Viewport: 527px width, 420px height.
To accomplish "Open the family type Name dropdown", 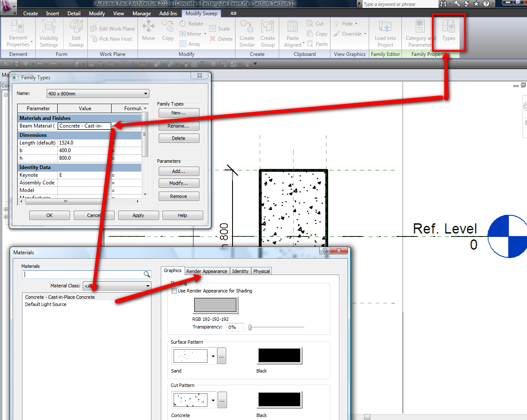I will [146, 94].
